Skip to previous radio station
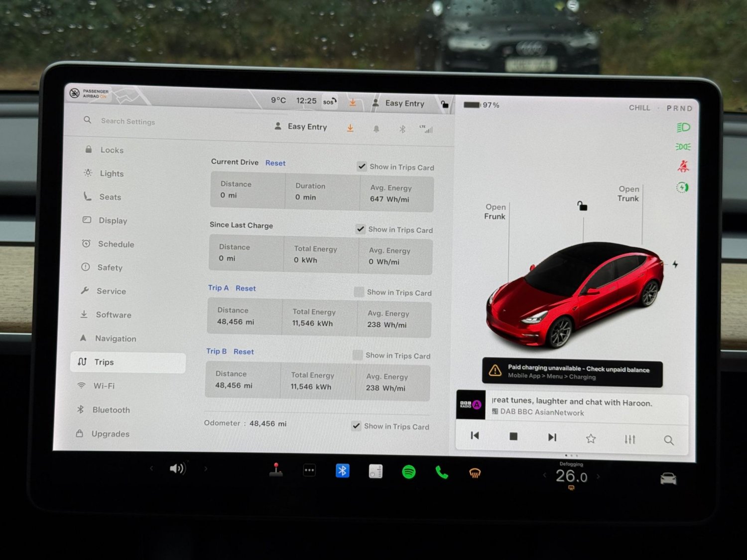Image resolution: width=747 pixels, height=560 pixels. tap(475, 436)
